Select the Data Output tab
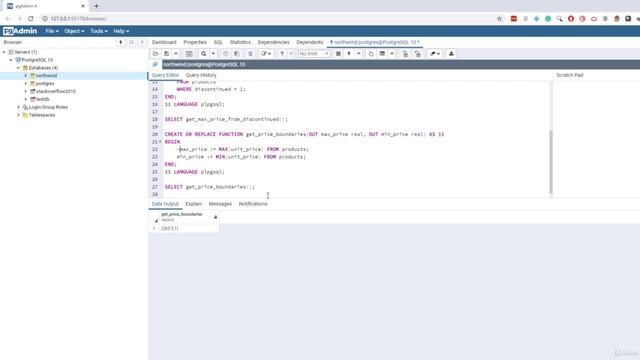640x360 pixels. point(165,204)
